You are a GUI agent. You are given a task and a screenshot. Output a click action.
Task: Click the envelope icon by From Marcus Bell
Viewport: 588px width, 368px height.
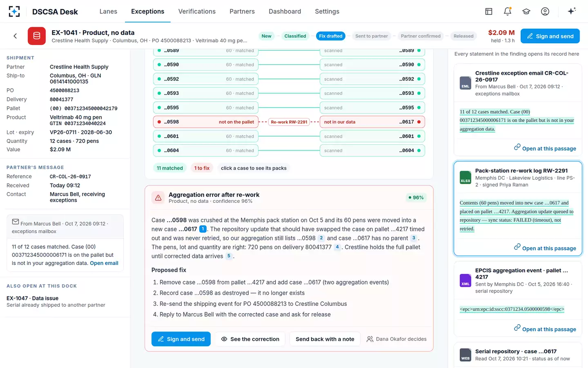click(16, 222)
